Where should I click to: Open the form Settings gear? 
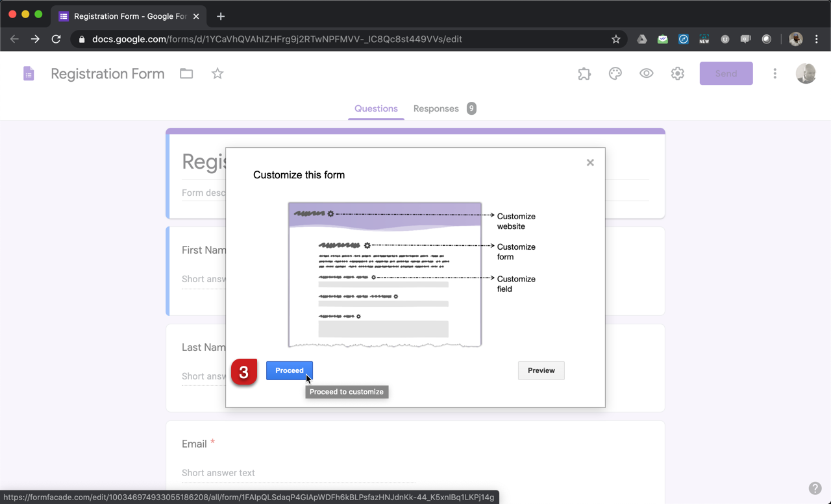tap(677, 73)
